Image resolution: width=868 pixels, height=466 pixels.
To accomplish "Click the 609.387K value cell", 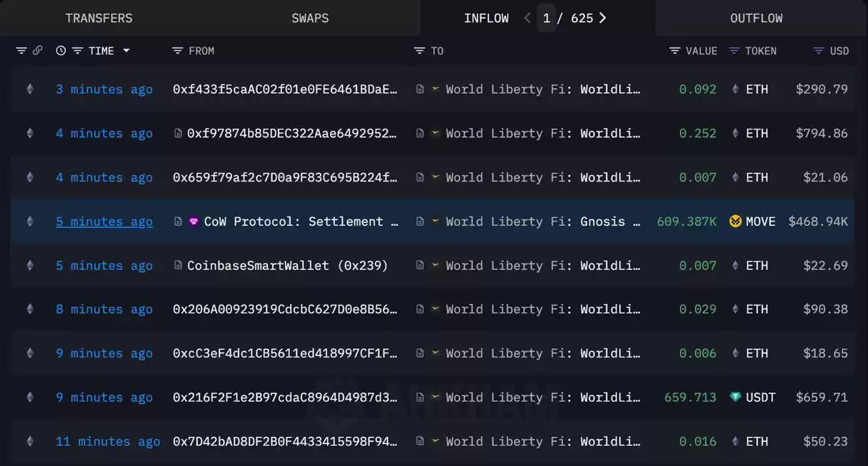I will click(686, 221).
